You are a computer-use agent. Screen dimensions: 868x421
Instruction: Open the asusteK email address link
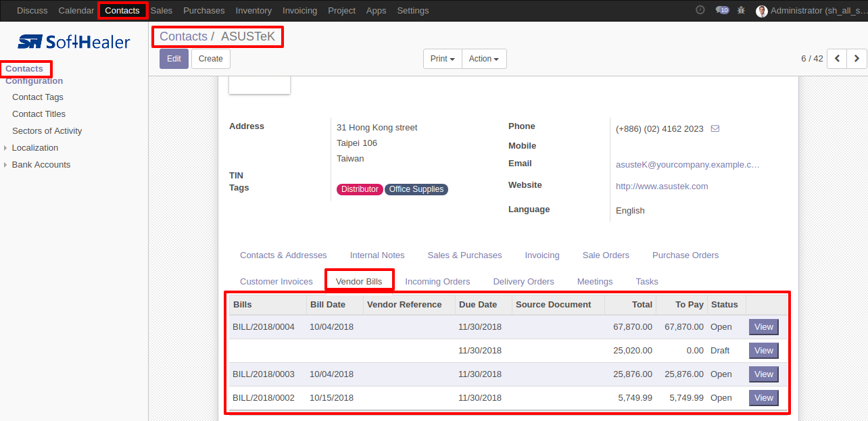tap(688, 165)
